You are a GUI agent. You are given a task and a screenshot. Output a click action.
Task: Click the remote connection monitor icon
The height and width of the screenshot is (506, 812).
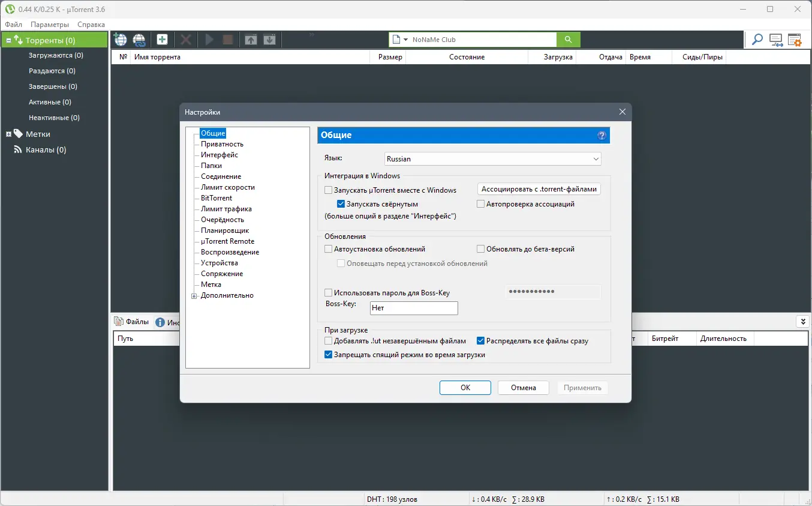776,40
